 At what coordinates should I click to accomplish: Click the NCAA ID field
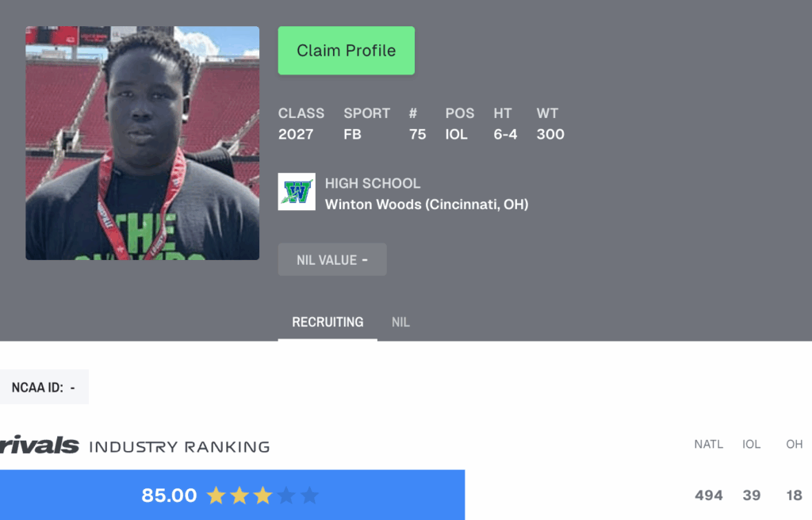tap(44, 388)
